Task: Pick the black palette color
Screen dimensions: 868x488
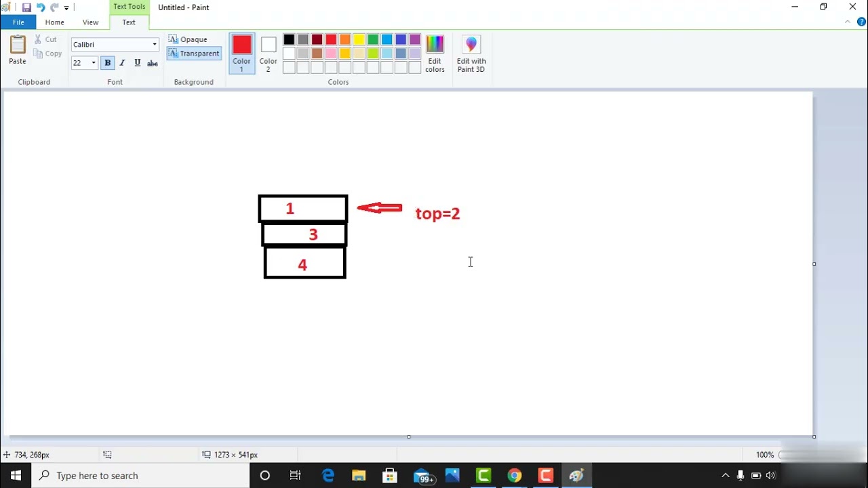Action: 290,39
